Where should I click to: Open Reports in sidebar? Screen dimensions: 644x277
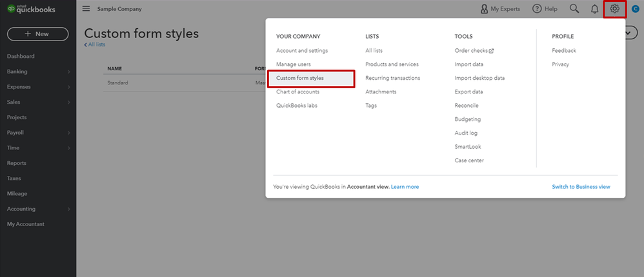(x=16, y=163)
